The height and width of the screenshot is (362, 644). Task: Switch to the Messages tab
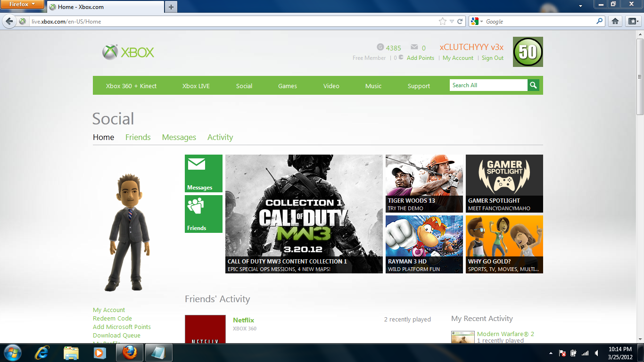point(179,137)
